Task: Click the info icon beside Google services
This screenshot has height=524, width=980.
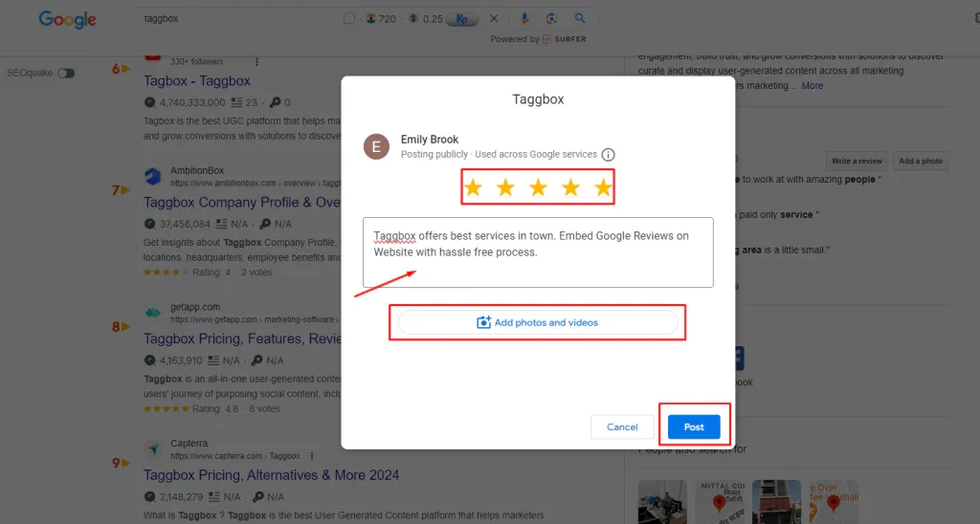Action: (608, 155)
